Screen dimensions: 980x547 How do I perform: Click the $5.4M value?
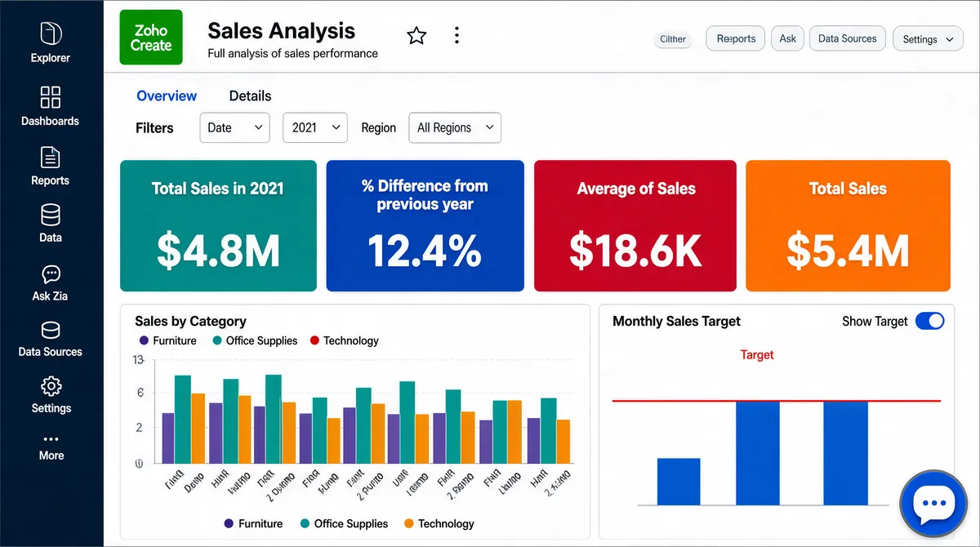849,250
